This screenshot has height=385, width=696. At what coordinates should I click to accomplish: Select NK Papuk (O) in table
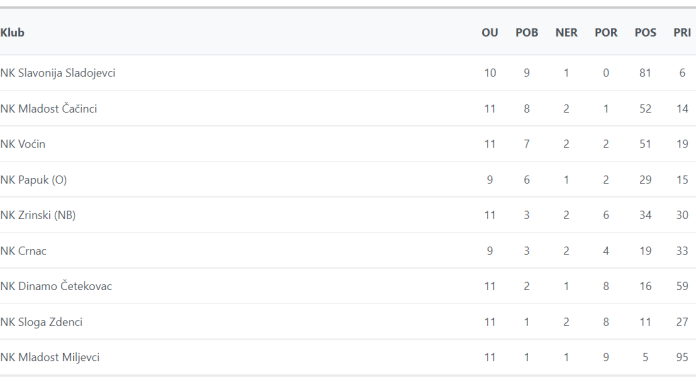coord(33,180)
